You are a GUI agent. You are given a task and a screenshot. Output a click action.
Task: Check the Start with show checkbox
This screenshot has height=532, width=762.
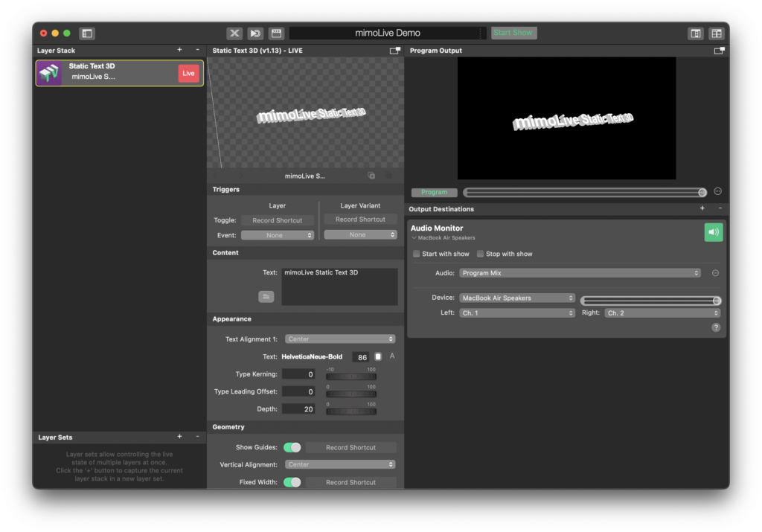[x=416, y=253]
